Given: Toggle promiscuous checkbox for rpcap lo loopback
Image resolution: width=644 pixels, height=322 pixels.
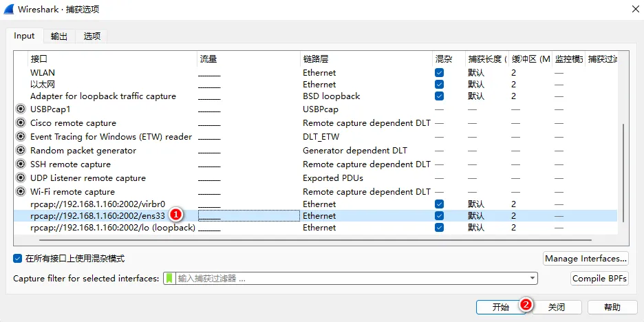Looking at the screenshot, I should [440, 228].
